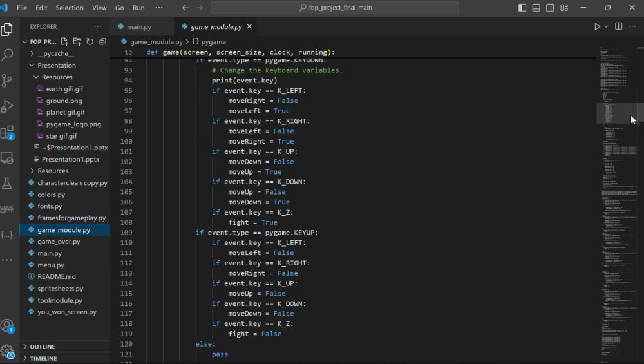The image size is (644, 364).
Task: Open the Manage settings gear
Action: (7, 352)
